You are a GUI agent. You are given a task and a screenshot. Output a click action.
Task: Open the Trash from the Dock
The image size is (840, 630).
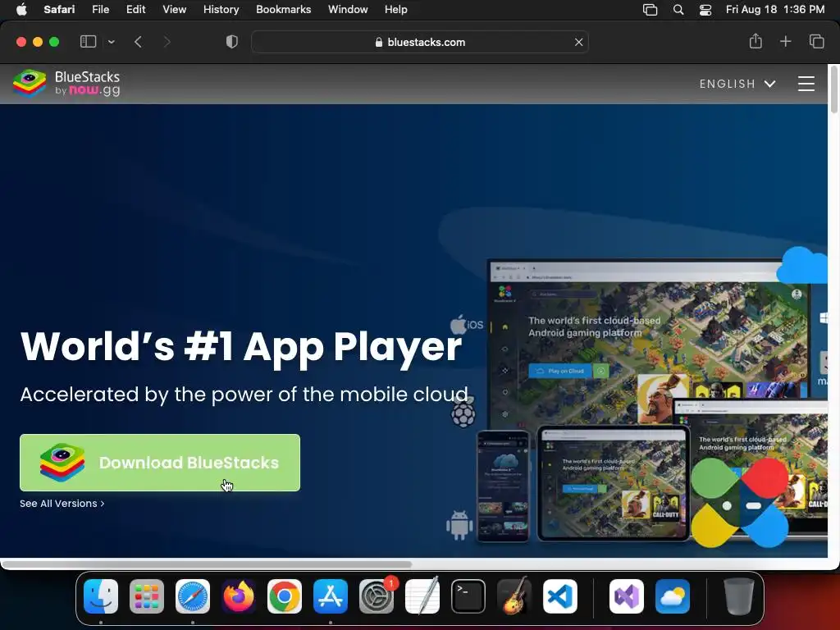point(738,596)
